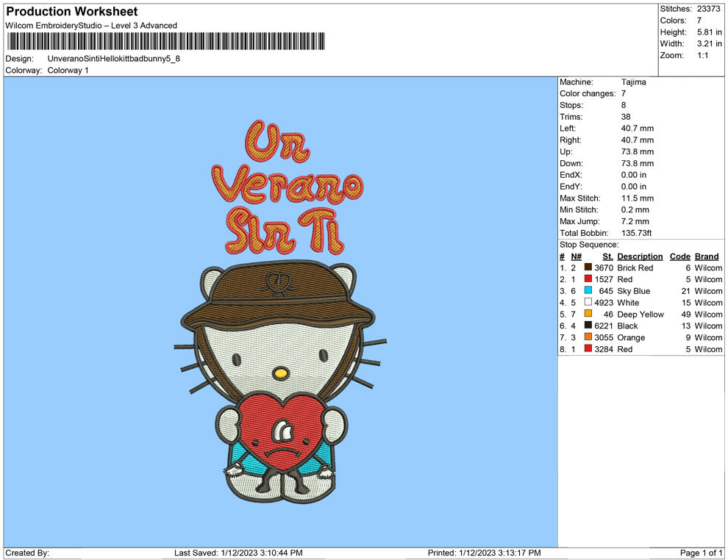
Task: Click the Height value 5.81 in
Action: (x=710, y=32)
